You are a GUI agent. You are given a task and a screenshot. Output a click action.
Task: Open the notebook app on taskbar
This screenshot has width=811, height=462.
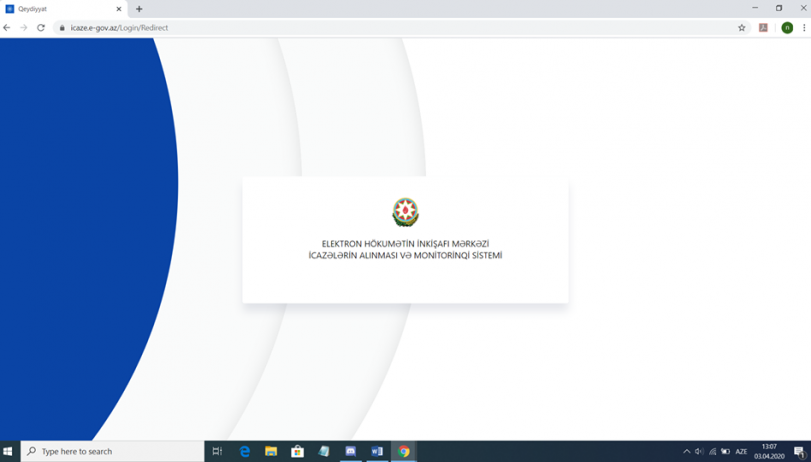coord(324,451)
